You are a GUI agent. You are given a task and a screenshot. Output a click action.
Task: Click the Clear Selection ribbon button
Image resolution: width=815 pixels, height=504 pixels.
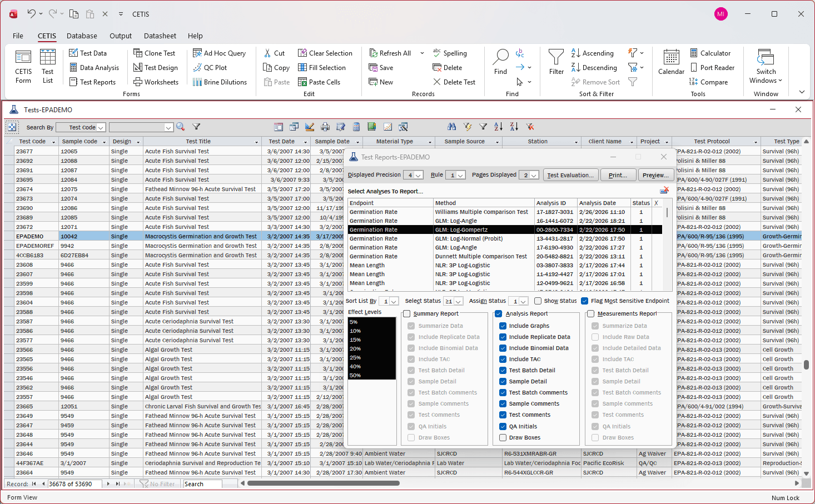coord(325,53)
